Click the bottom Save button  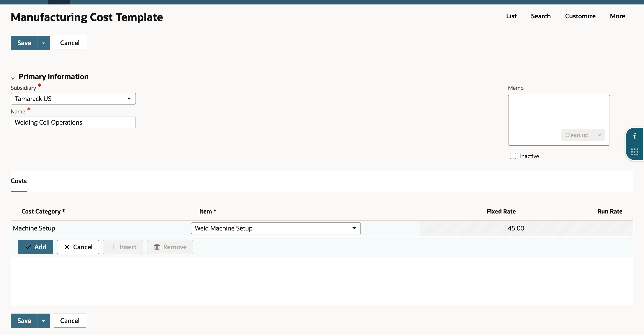[24, 321]
